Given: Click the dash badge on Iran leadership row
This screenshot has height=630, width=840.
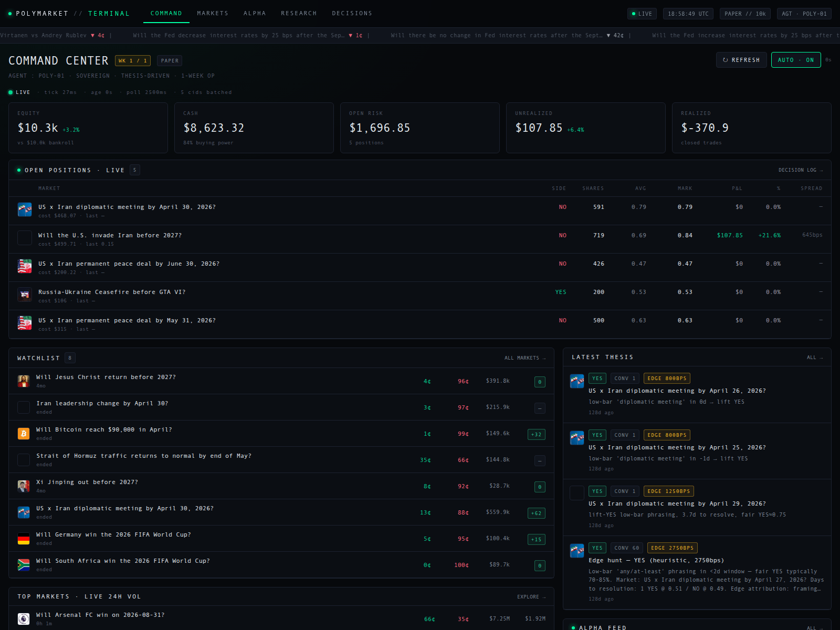Looking at the screenshot, I should pyautogui.click(x=540, y=408).
